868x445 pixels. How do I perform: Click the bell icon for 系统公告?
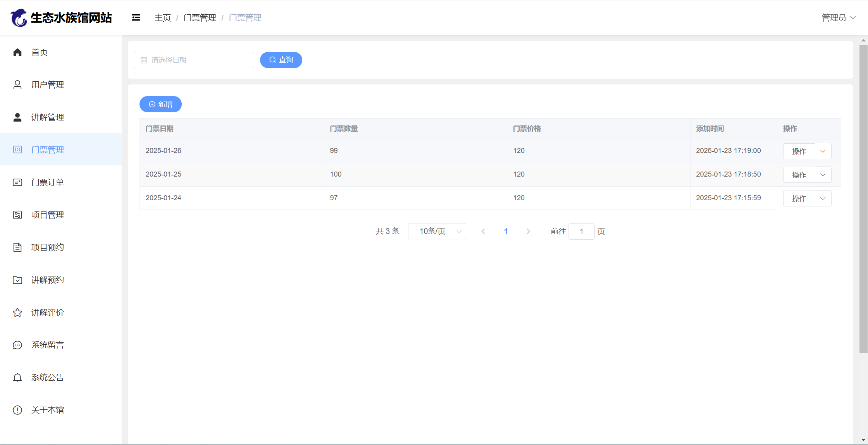click(x=17, y=378)
